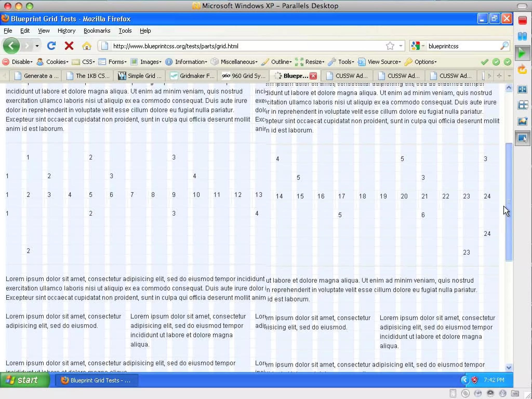Reload the page with the refresh icon

click(51, 46)
